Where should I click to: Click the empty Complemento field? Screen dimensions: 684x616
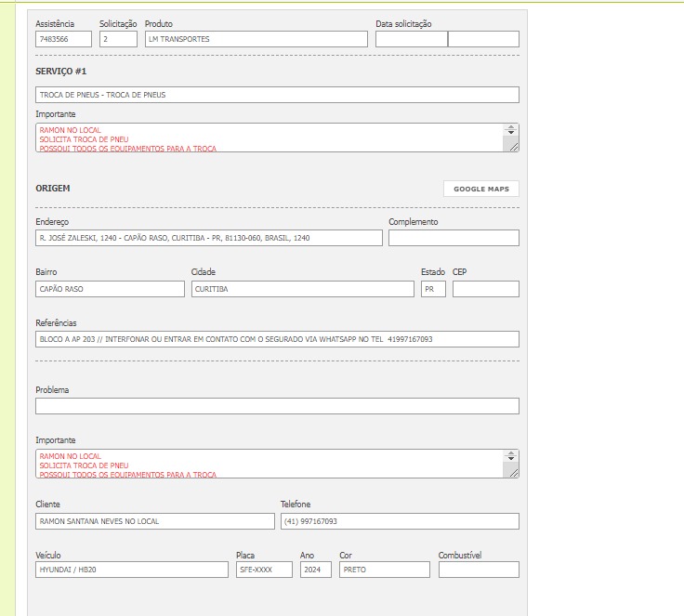(x=454, y=238)
